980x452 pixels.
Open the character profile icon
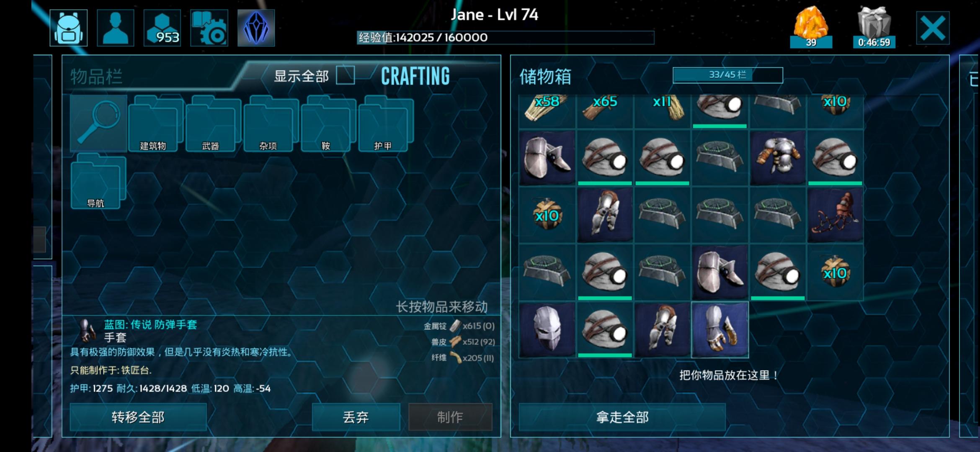point(116,28)
